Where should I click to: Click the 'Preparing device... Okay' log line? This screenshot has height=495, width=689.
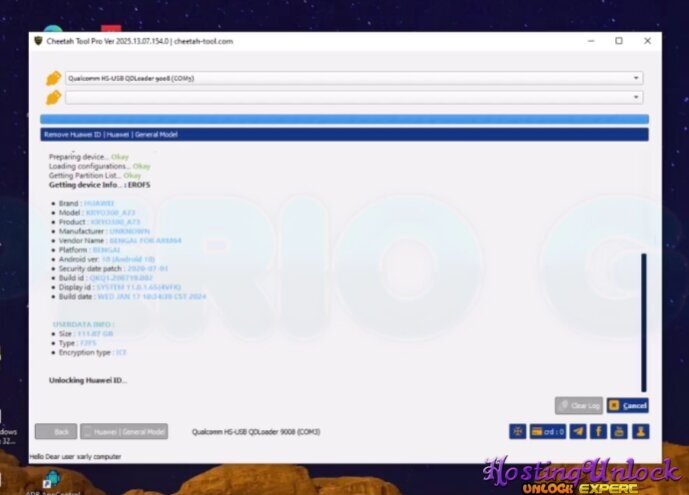(89, 156)
